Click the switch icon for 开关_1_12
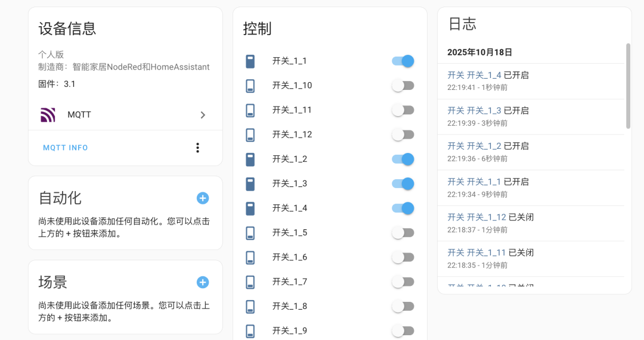Viewport: 644px width, 340px height. (x=250, y=135)
